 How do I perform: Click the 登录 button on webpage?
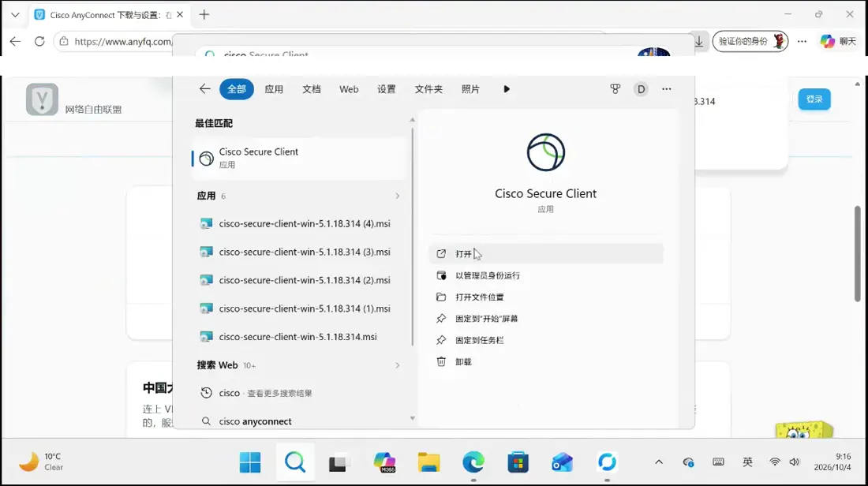(814, 99)
